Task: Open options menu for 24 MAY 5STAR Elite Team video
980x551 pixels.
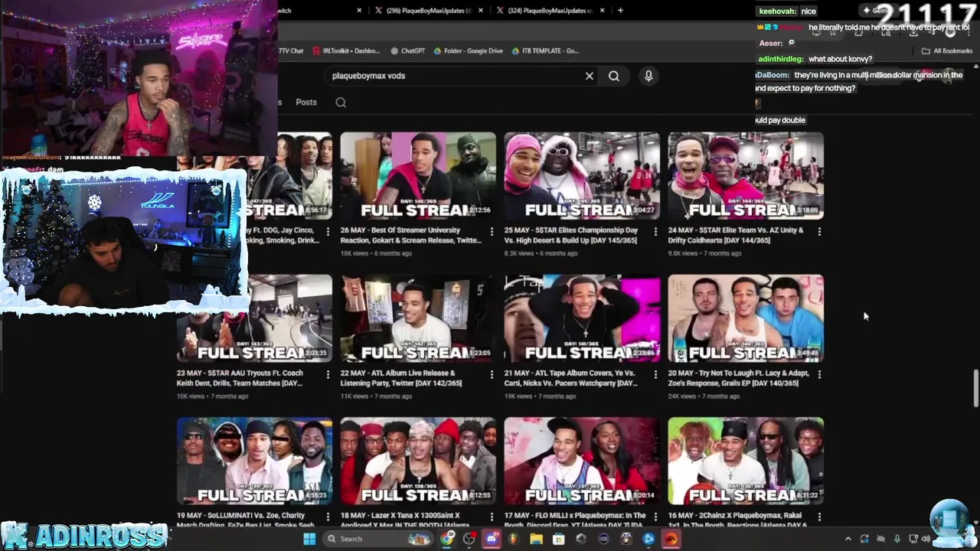Action: (819, 231)
